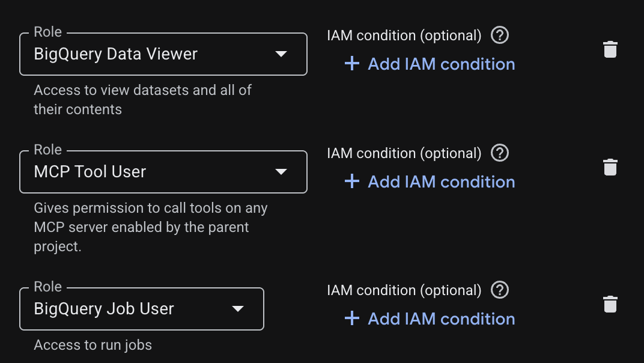Click trash icon for MCP Tool User role
Viewport: 644px width, 363px height.
coord(610,167)
